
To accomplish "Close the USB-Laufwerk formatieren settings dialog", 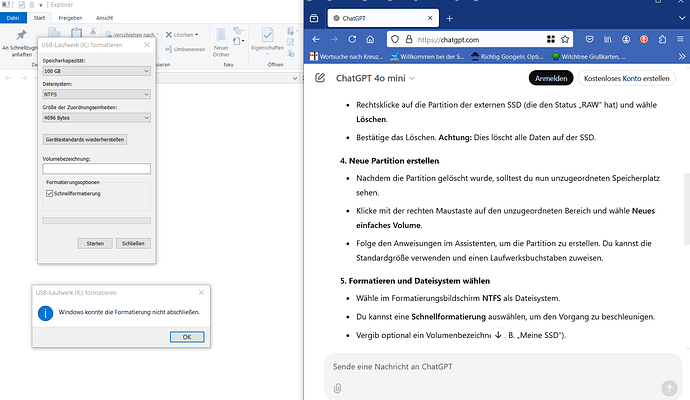I will (147, 45).
